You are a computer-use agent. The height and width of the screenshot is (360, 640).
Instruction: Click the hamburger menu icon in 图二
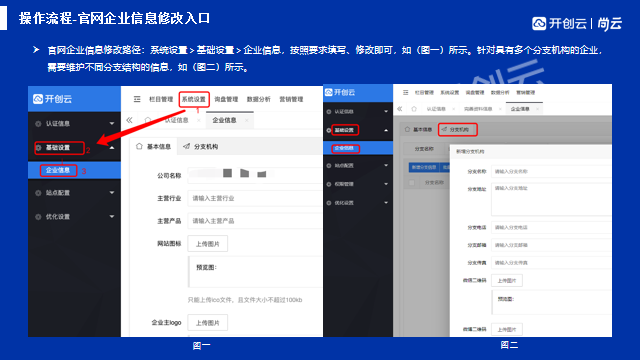coord(405,93)
